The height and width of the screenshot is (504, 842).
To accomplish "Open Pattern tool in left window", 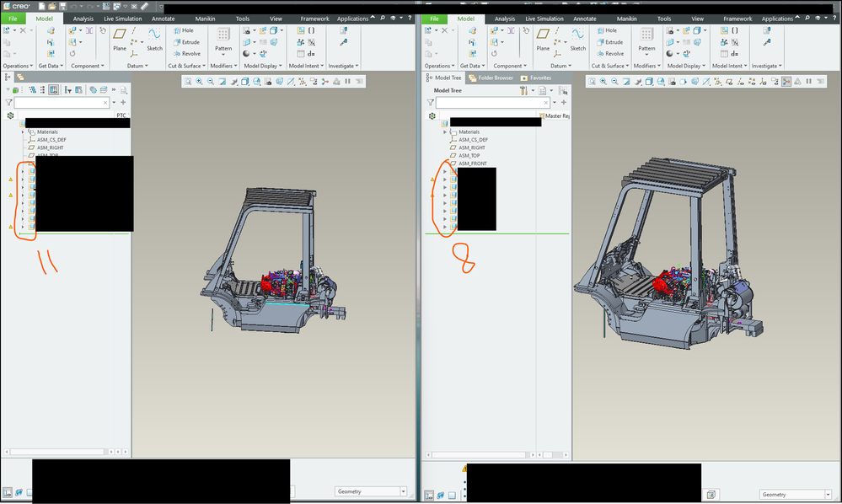I will (223, 40).
